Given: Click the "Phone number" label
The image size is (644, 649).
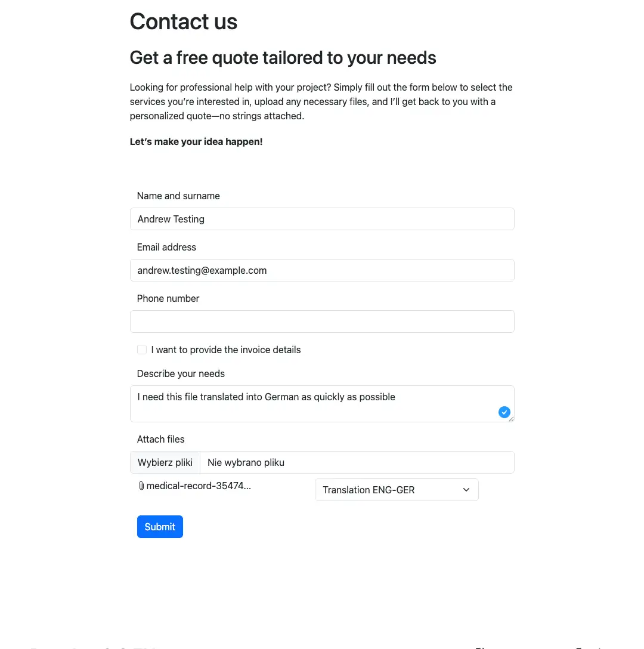Looking at the screenshot, I should coord(168,298).
